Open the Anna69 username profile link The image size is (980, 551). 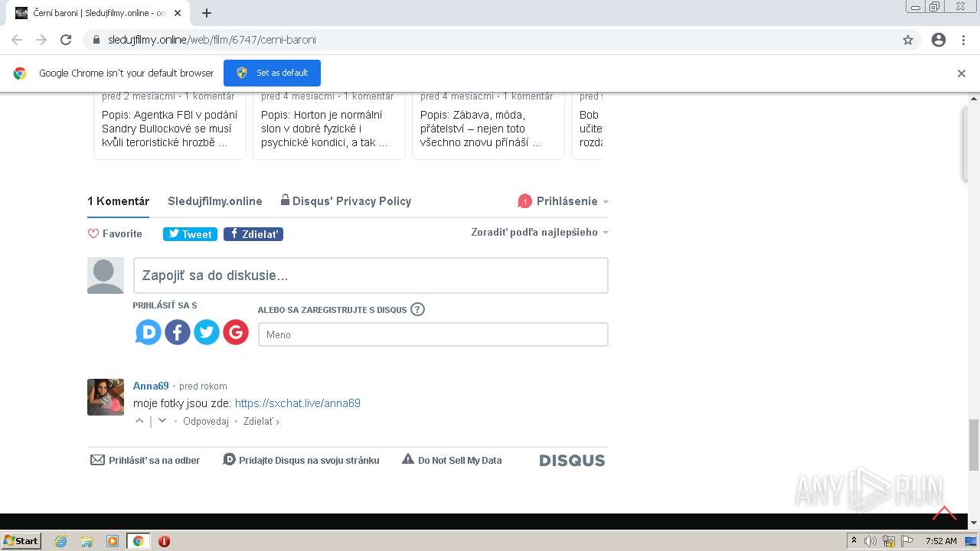pyautogui.click(x=151, y=386)
